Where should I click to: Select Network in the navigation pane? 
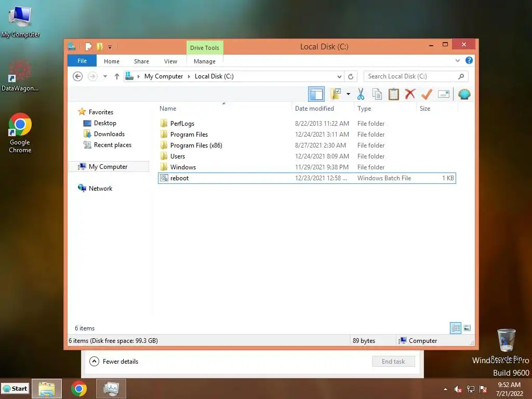pyautogui.click(x=100, y=188)
